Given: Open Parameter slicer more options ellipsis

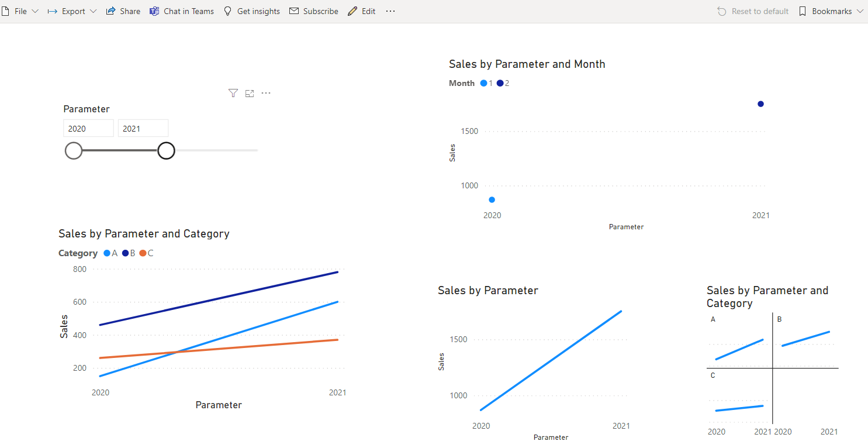Looking at the screenshot, I should pos(266,93).
